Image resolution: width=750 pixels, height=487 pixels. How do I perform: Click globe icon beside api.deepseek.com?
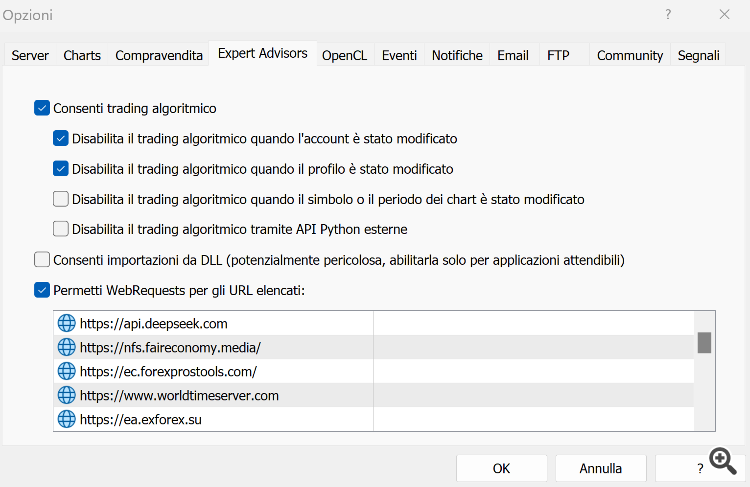(66, 323)
